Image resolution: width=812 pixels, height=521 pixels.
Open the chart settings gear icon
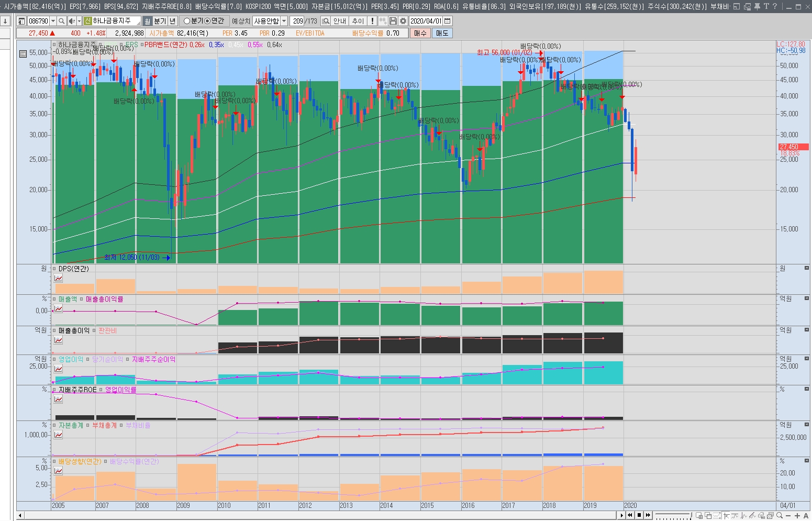click(x=403, y=21)
